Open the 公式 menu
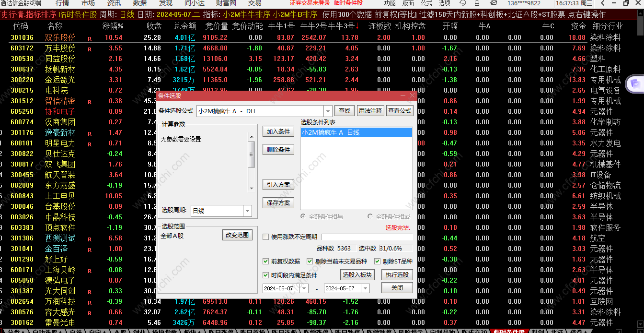644x333 pixels. click(x=426, y=3)
